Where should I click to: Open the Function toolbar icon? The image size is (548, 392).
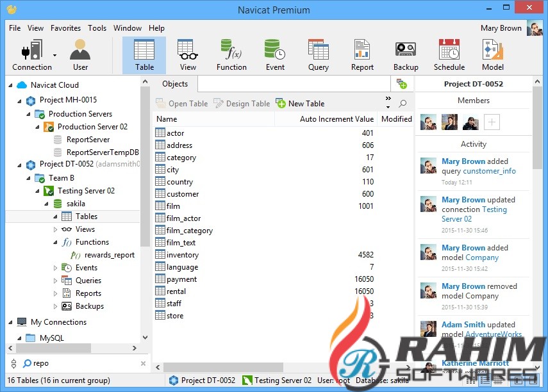[x=231, y=55]
